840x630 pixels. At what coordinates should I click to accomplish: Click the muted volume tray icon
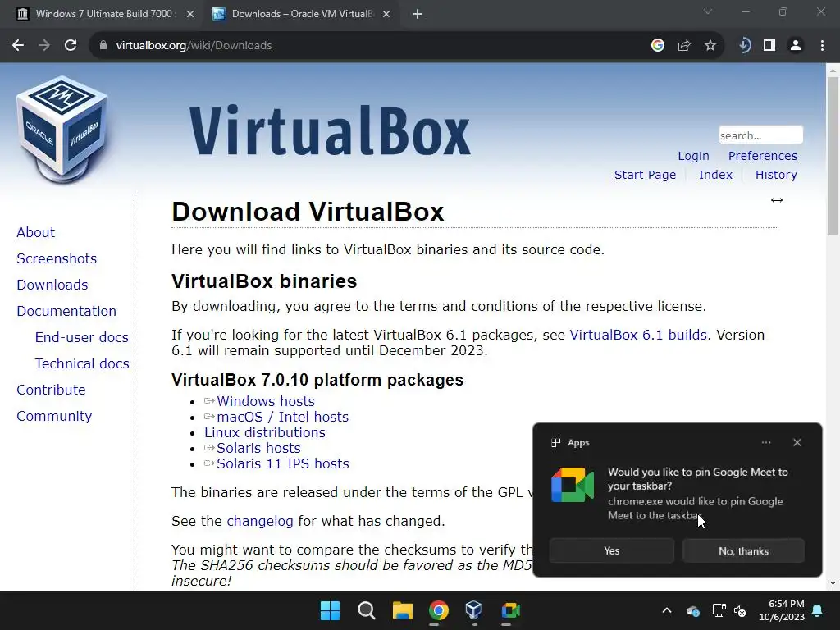coord(740,610)
